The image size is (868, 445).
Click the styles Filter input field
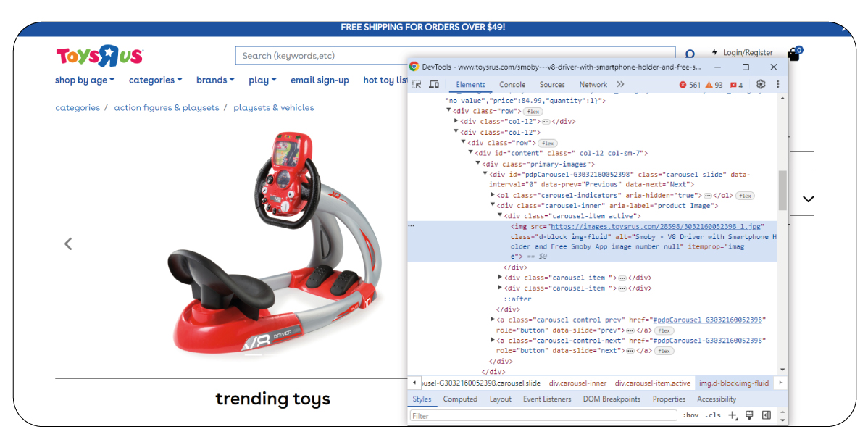pyautogui.click(x=543, y=416)
